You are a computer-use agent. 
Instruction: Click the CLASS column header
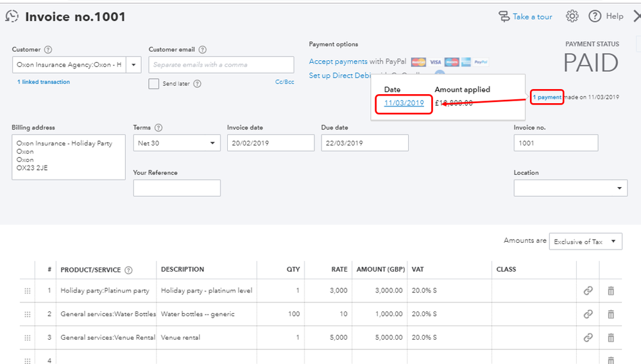tap(506, 269)
